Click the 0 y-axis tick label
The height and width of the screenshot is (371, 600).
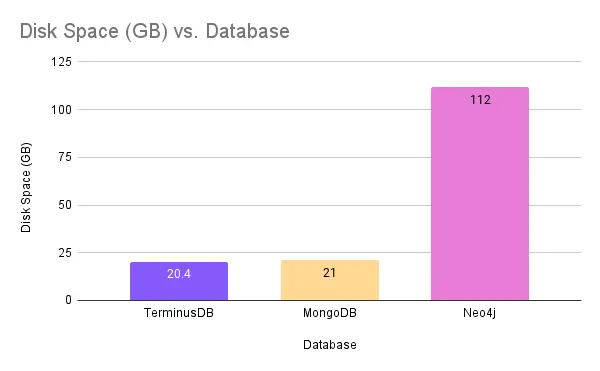pyautogui.click(x=68, y=300)
